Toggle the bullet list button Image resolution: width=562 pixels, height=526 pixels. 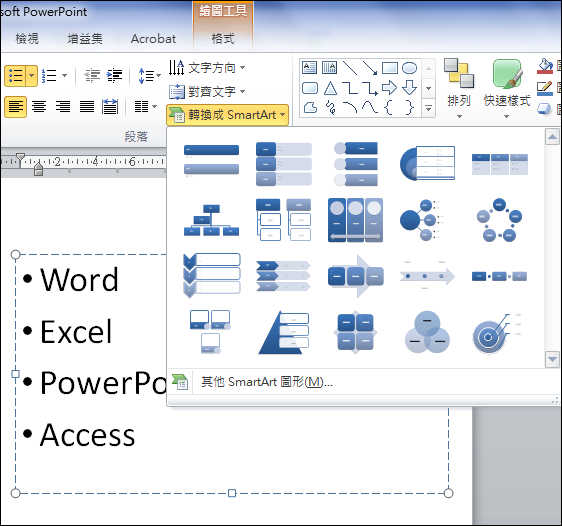(x=15, y=76)
